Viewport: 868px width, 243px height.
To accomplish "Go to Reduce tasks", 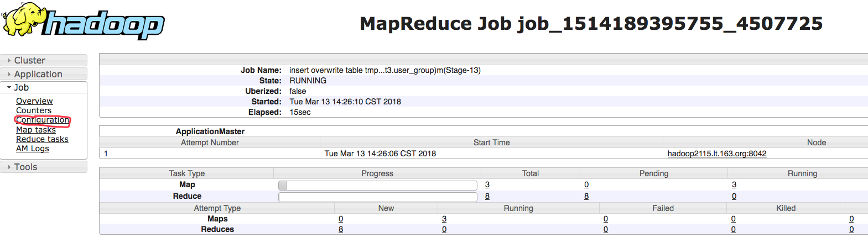I will pos(42,139).
